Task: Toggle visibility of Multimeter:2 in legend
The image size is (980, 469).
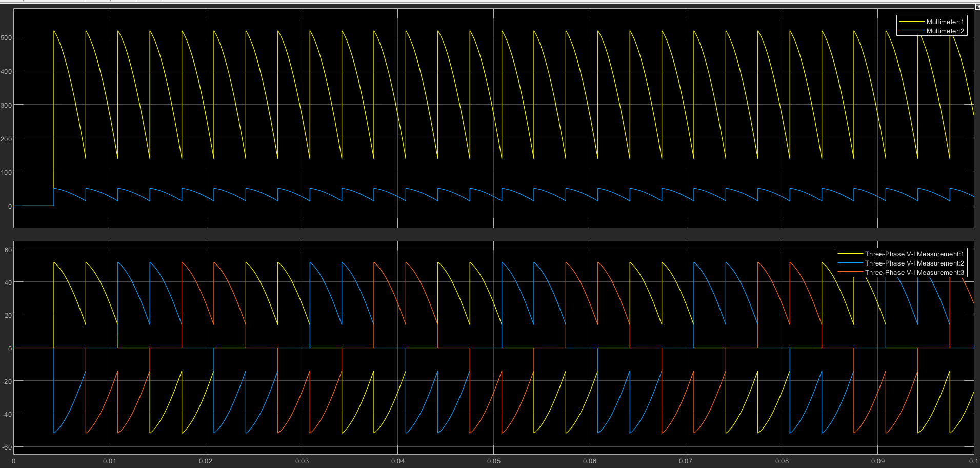Action: coord(932,31)
